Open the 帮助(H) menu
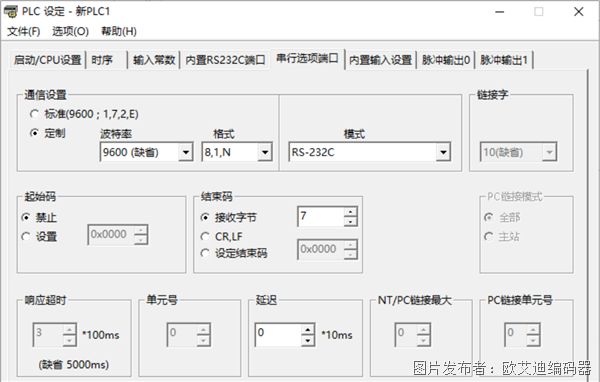 coord(119,31)
